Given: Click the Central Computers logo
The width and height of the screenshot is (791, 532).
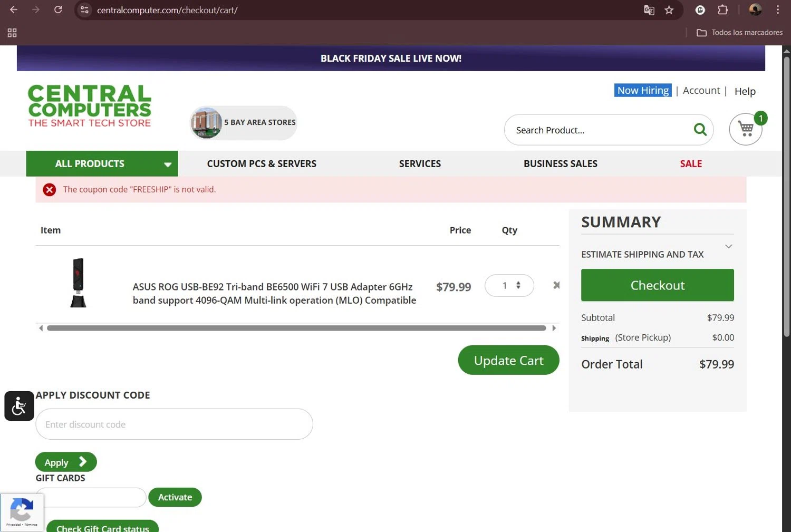Looking at the screenshot, I should coord(90,106).
